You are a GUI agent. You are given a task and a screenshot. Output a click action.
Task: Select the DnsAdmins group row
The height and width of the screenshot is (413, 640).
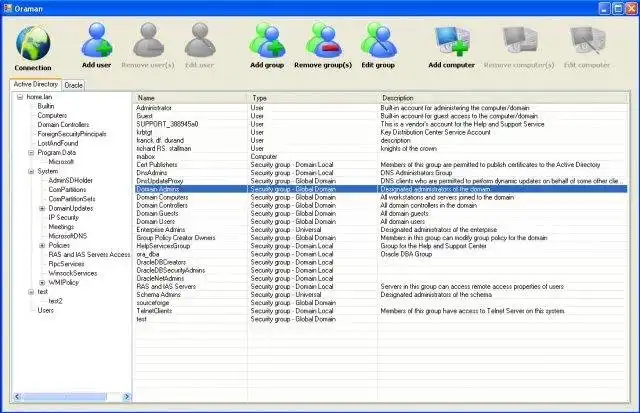tap(381, 173)
